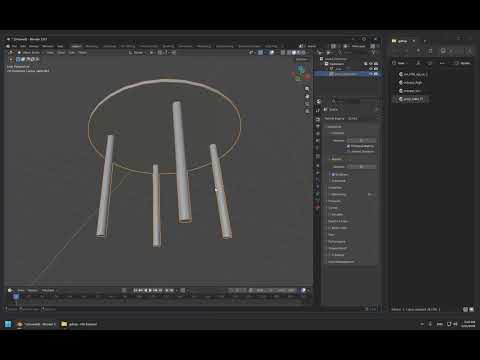The image size is (480, 360).
Task: Select the box select mode icon below header
Action: coord(18,59)
